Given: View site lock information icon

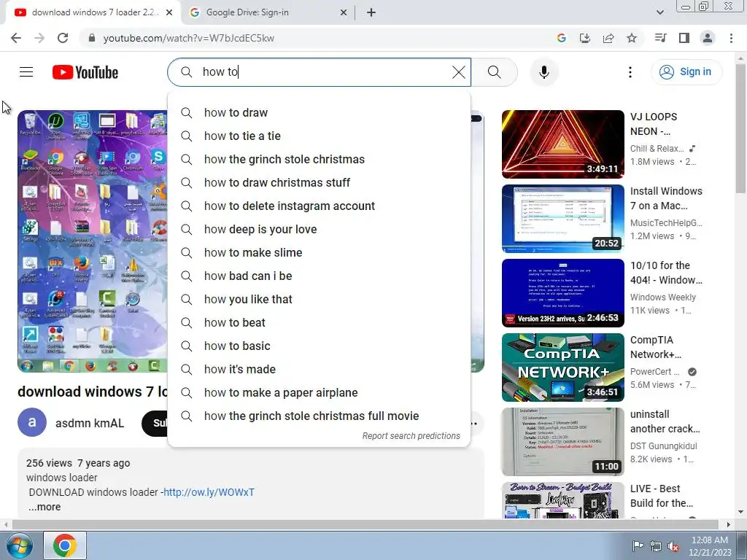Looking at the screenshot, I should coord(92,38).
